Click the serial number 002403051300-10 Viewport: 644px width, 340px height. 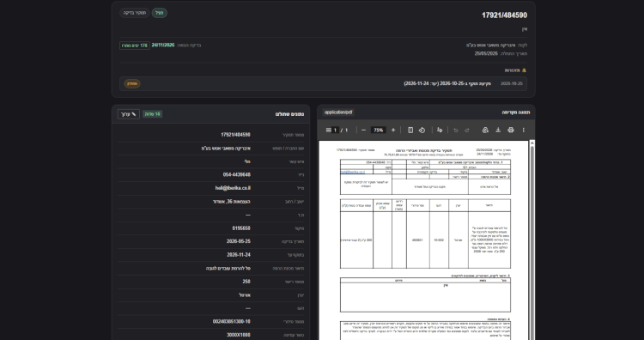click(x=232, y=321)
